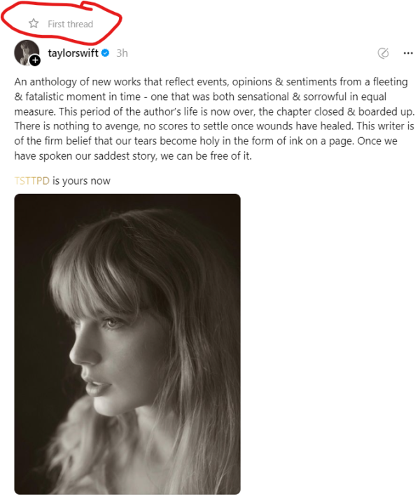Open taylorswift's profile picture avatar
The image size is (420, 504).
(x=27, y=52)
